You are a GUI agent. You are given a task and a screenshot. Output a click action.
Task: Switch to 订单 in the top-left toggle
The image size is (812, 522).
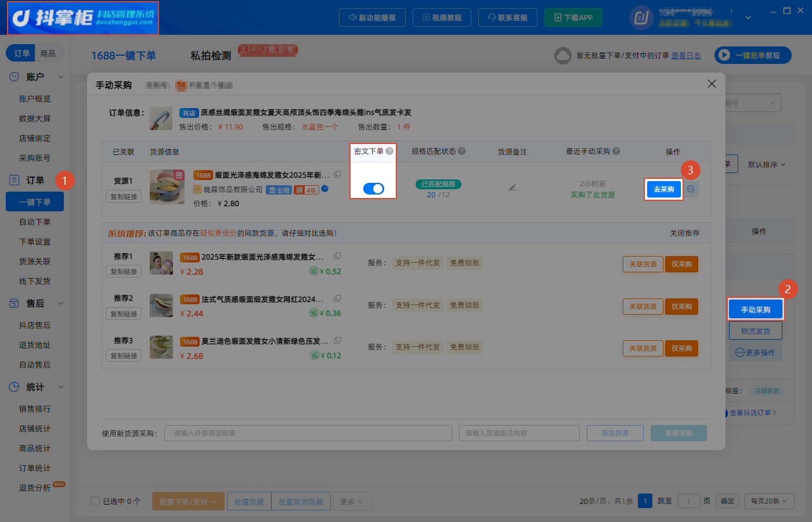coord(21,53)
